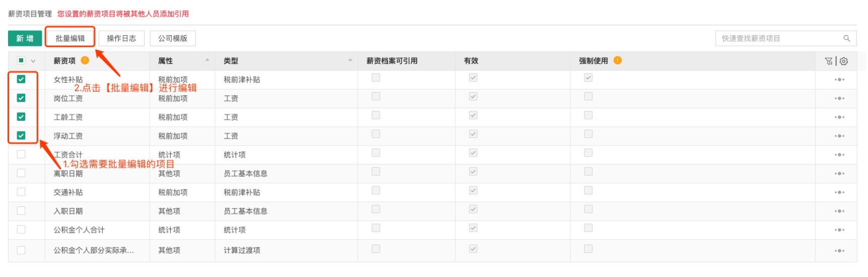This screenshot has height=277, width=868.
Task: Check the 离职日期 row checkbox
Action: tap(21, 173)
